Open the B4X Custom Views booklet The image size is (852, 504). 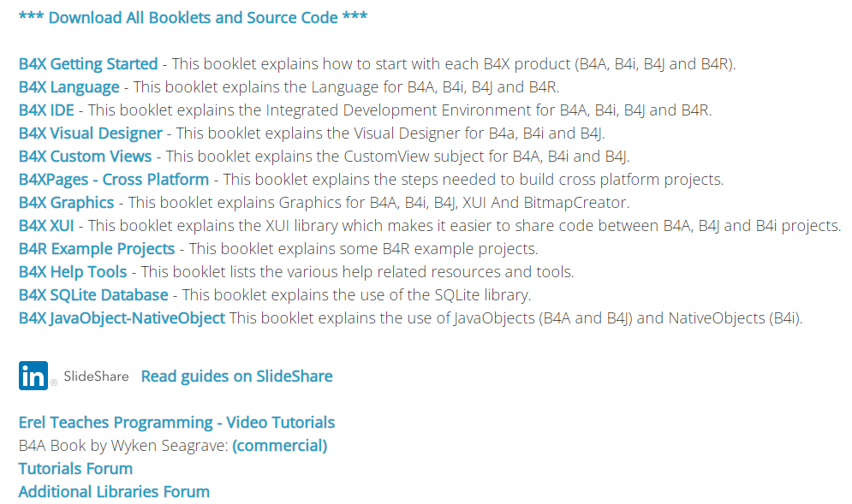pos(85,156)
